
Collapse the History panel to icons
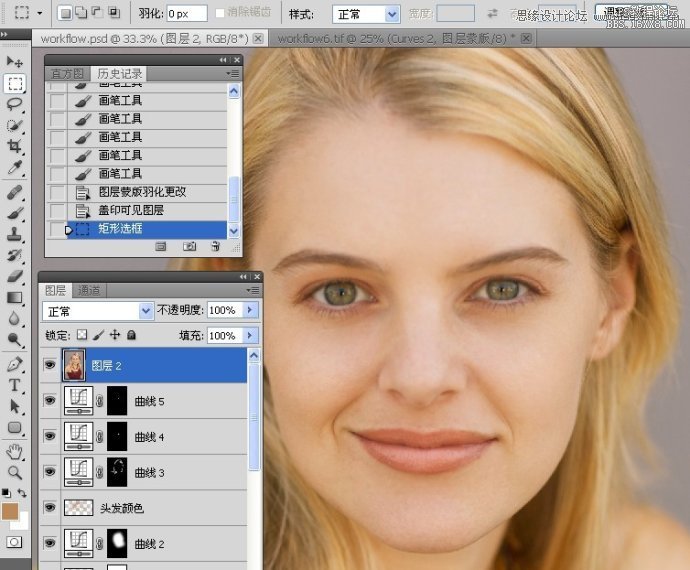pos(223,60)
